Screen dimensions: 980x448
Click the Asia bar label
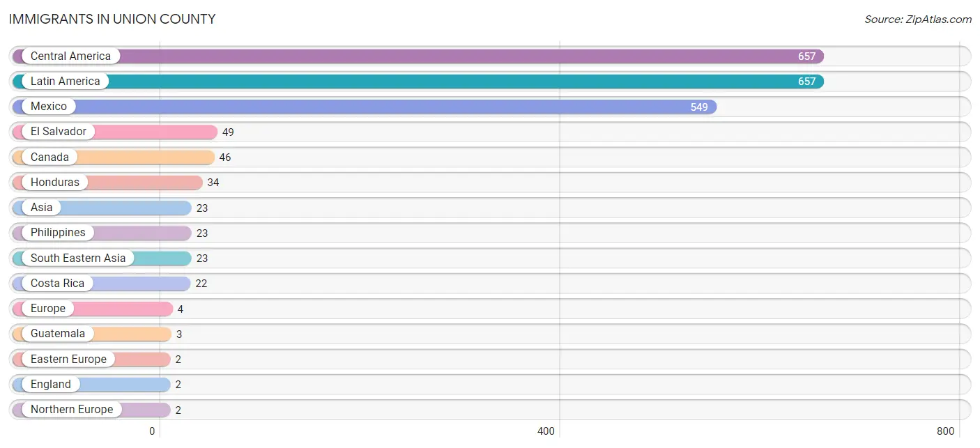(42, 208)
